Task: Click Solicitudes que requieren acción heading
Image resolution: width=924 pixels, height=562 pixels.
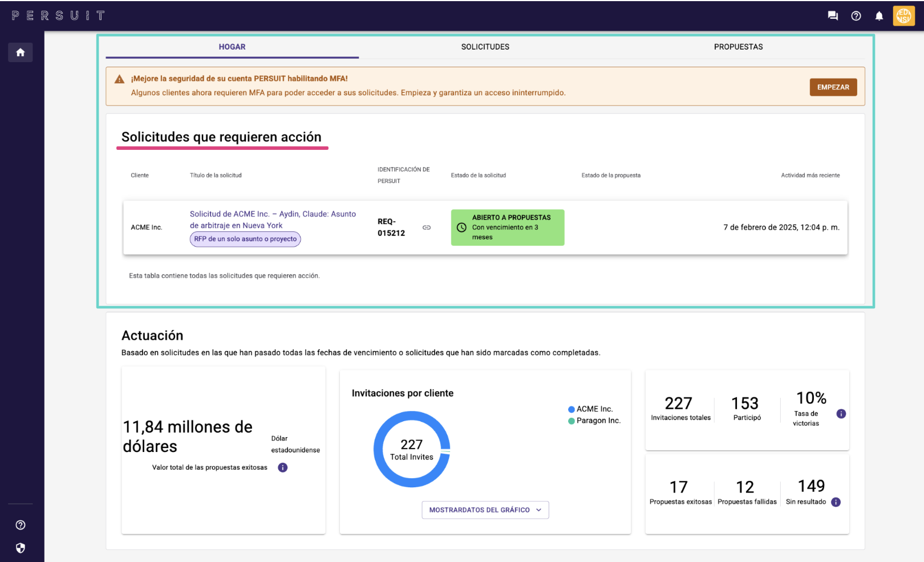Action: (221, 137)
